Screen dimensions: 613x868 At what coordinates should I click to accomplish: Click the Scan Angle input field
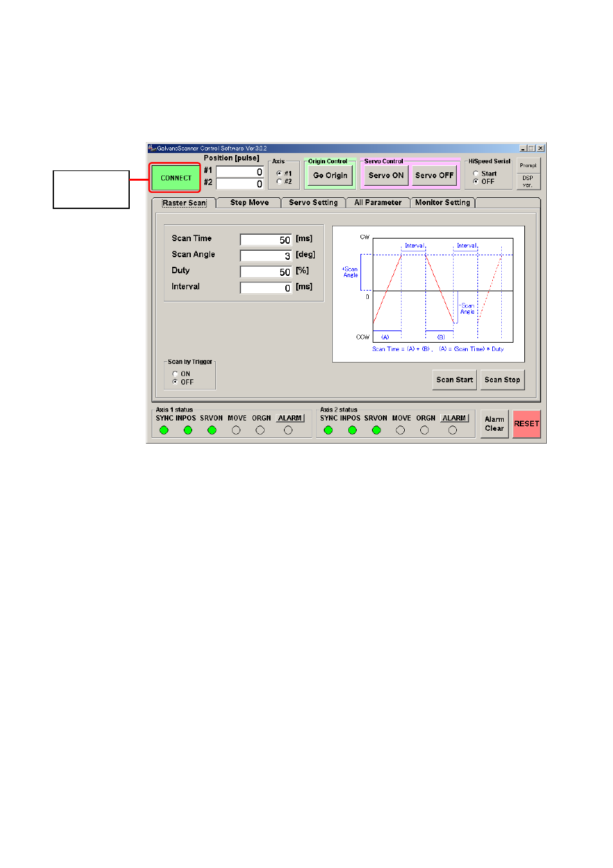(x=266, y=256)
